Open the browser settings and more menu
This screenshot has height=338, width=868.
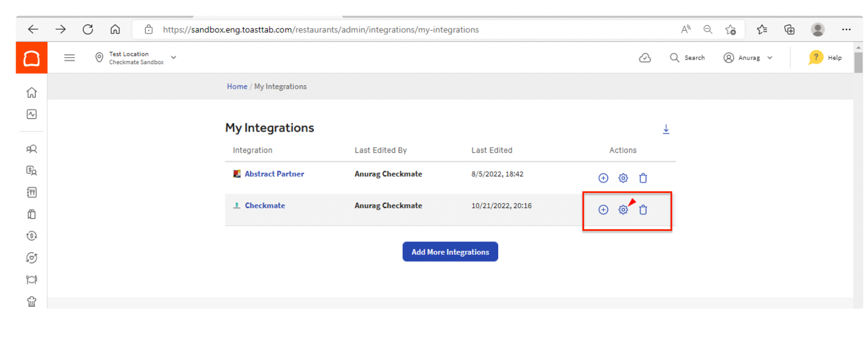point(846,30)
